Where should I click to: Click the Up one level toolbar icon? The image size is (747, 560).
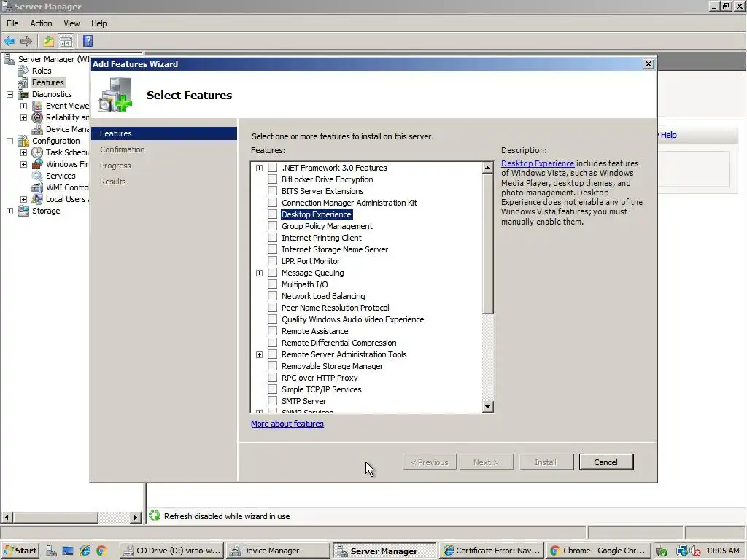click(x=49, y=41)
